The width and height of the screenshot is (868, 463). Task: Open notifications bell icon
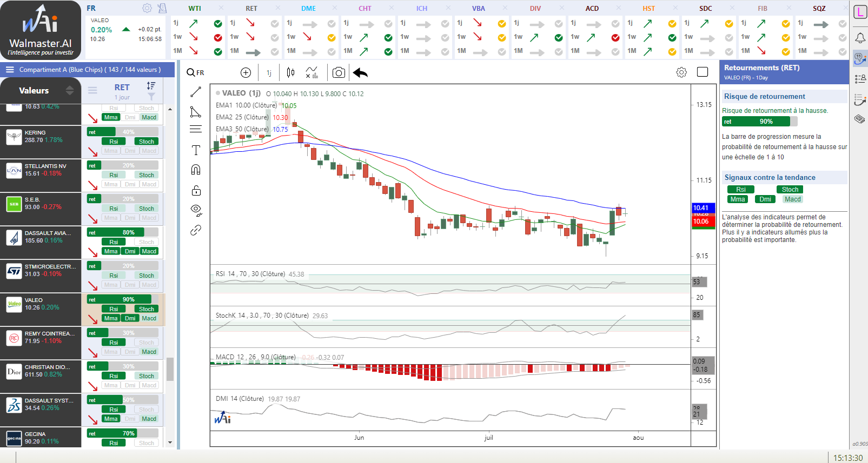[860, 37]
